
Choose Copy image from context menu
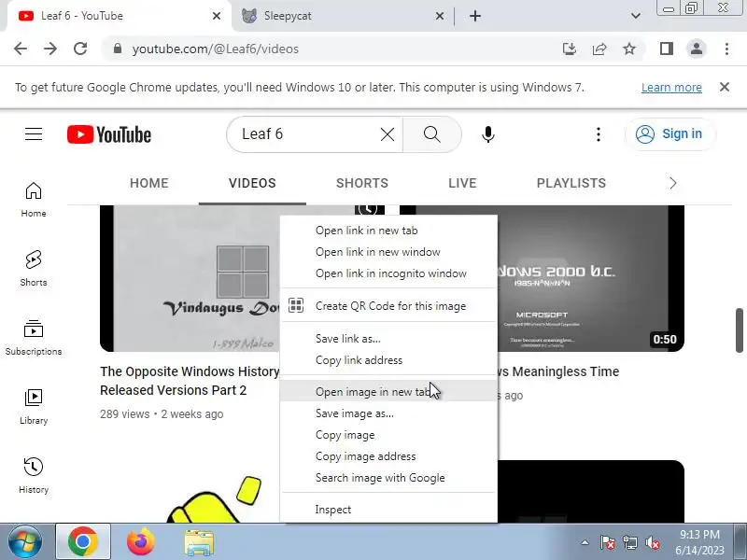(x=388, y=435)
